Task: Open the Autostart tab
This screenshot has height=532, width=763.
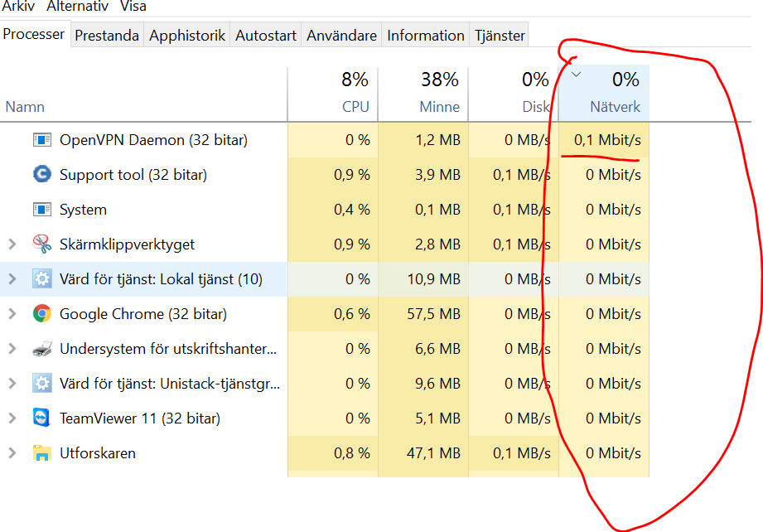Action: [265, 36]
